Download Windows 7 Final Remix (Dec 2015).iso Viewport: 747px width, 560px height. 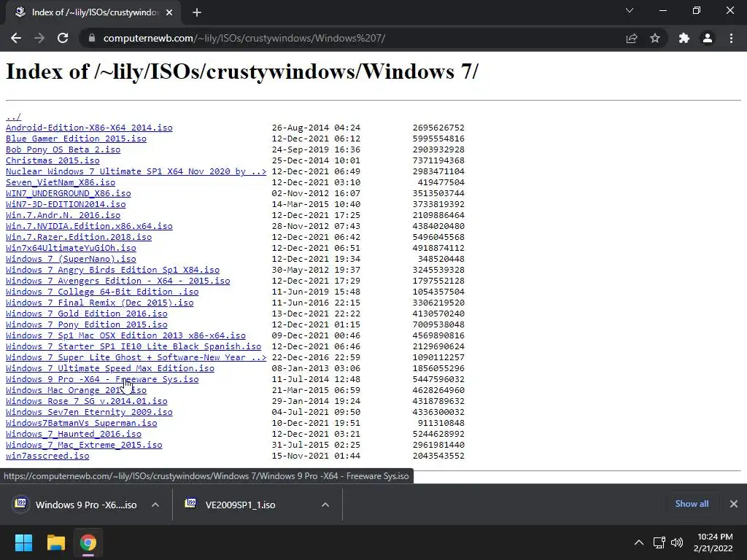[99, 303]
